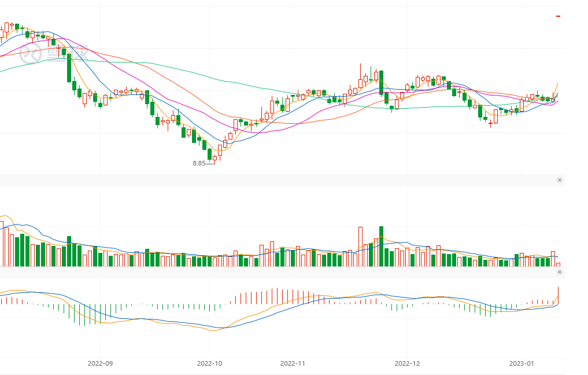
Task: Select the 2022-10 date axis label
Action: pos(210,363)
